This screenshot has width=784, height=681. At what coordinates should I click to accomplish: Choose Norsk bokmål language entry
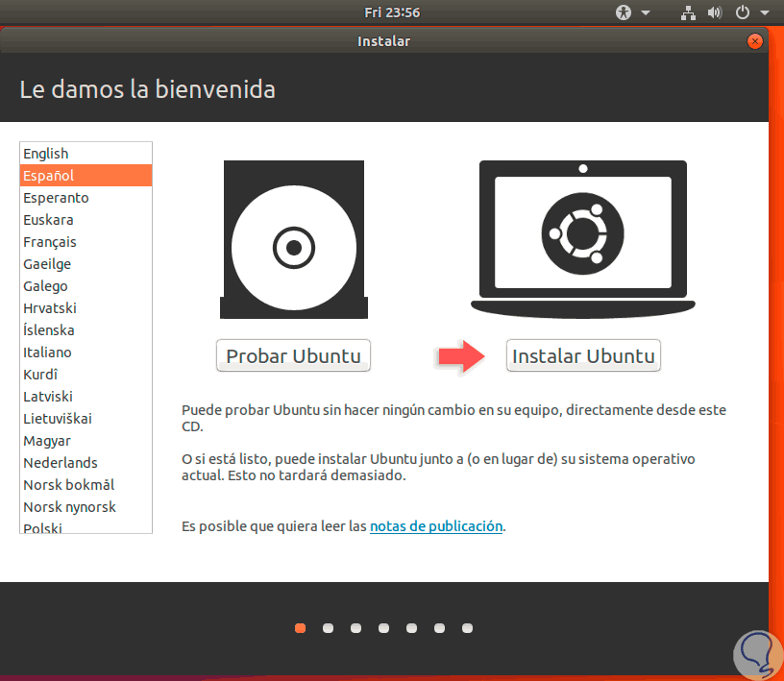pyautogui.click(x=86, y=485)
